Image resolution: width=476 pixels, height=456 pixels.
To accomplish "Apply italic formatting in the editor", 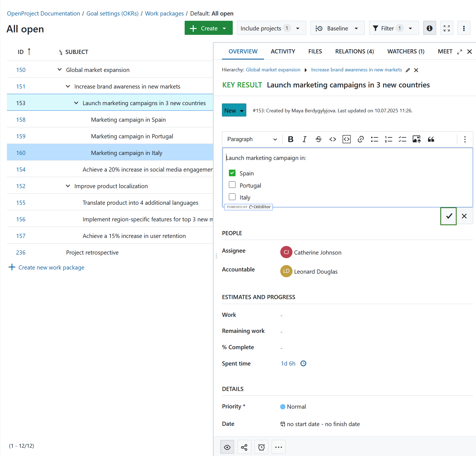I will pos(304,139).
